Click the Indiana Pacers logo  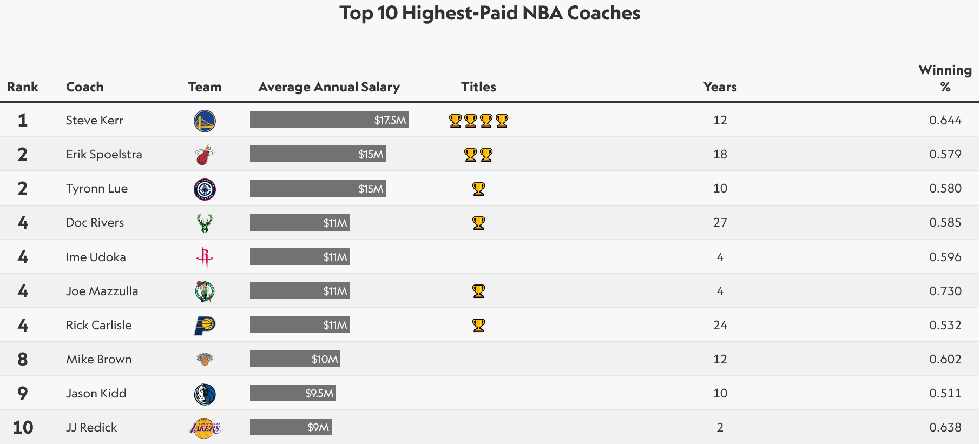coord(205,326)
